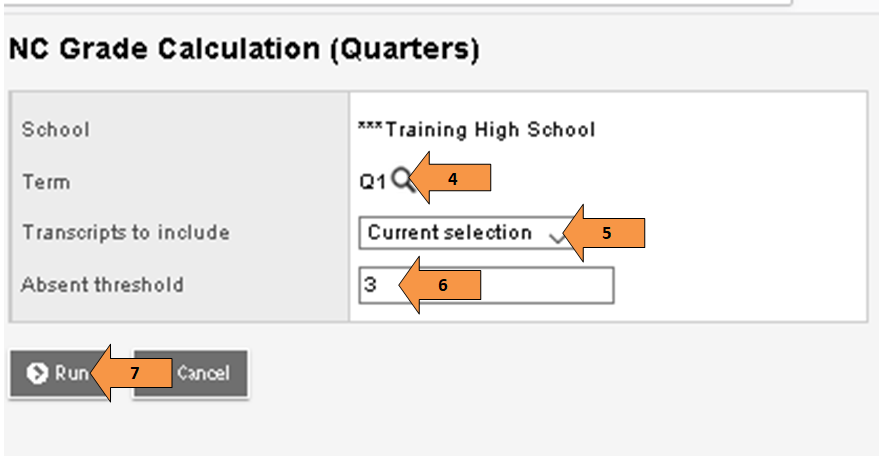Screen dimensions: 884x456
Task: Select the orange arrow labeled 7
Action: click(x=131, y=373)
